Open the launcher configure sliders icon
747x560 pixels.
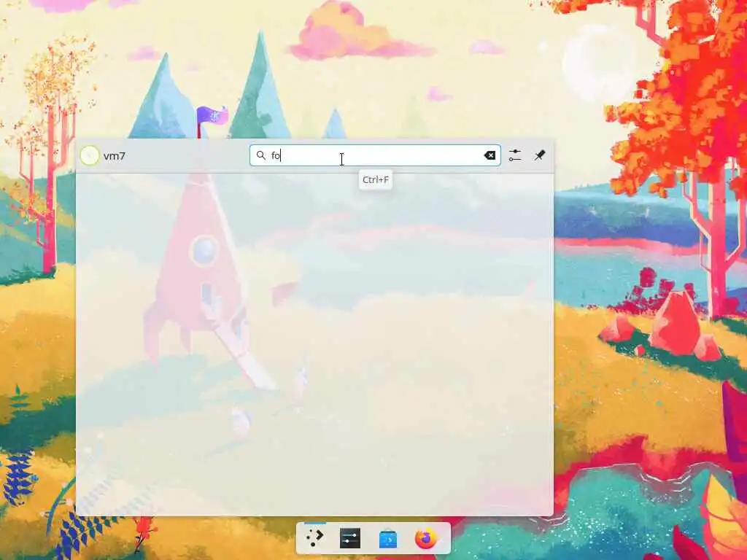514,155
